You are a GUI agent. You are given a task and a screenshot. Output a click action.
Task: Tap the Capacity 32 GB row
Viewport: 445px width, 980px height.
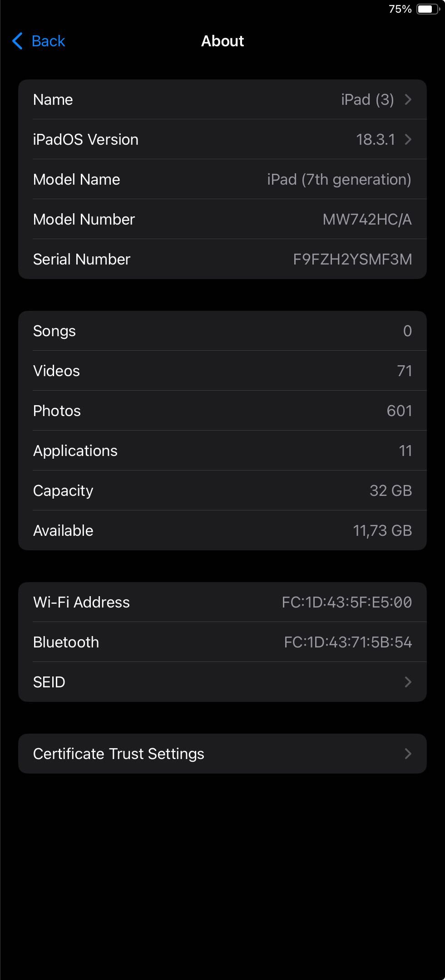pyautogui.click(x=222, y=490)
